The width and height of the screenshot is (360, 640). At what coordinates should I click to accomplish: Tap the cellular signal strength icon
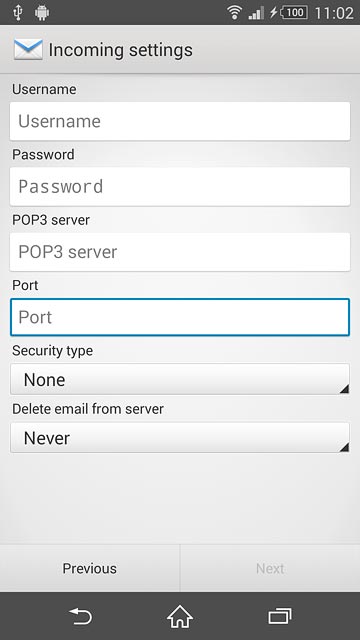pyautogui.click(x=256, y=13)
